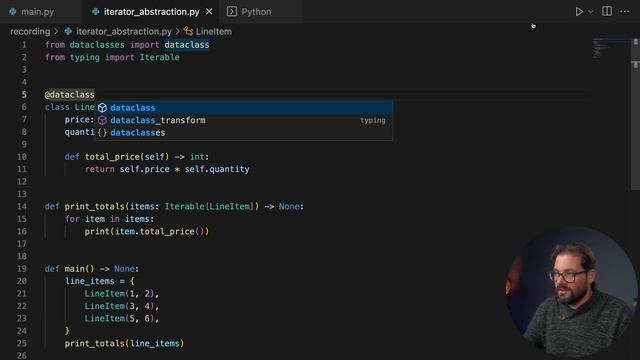Open the editor More Actions menu
This screenshot has height=360, width=640.
624,11
